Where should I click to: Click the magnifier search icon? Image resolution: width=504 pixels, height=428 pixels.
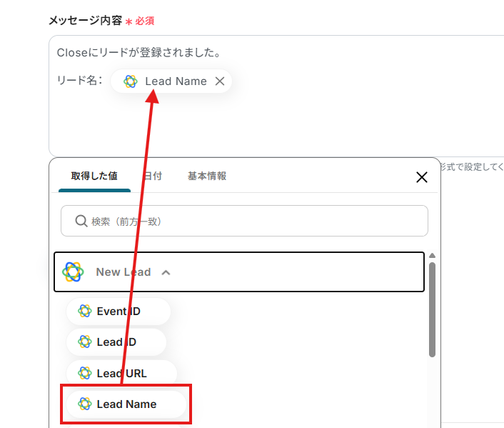pyautogui.click(x=81, y=221)
